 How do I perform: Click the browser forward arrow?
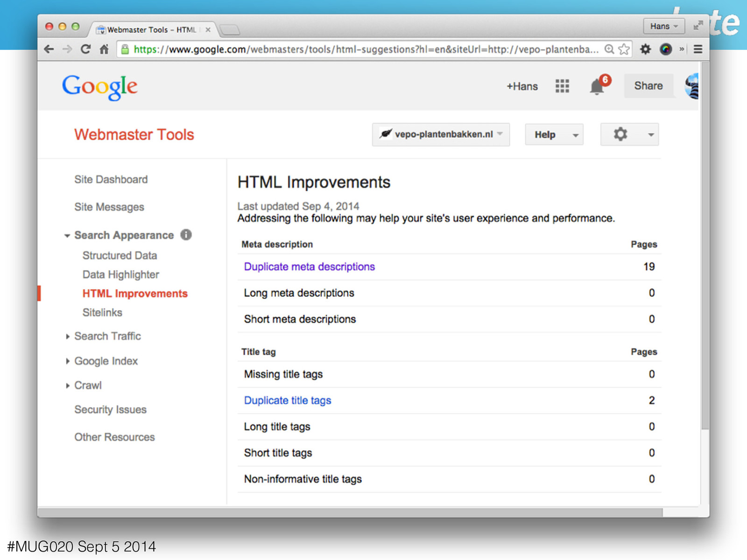pyautogui.click(x=67, y=49)
